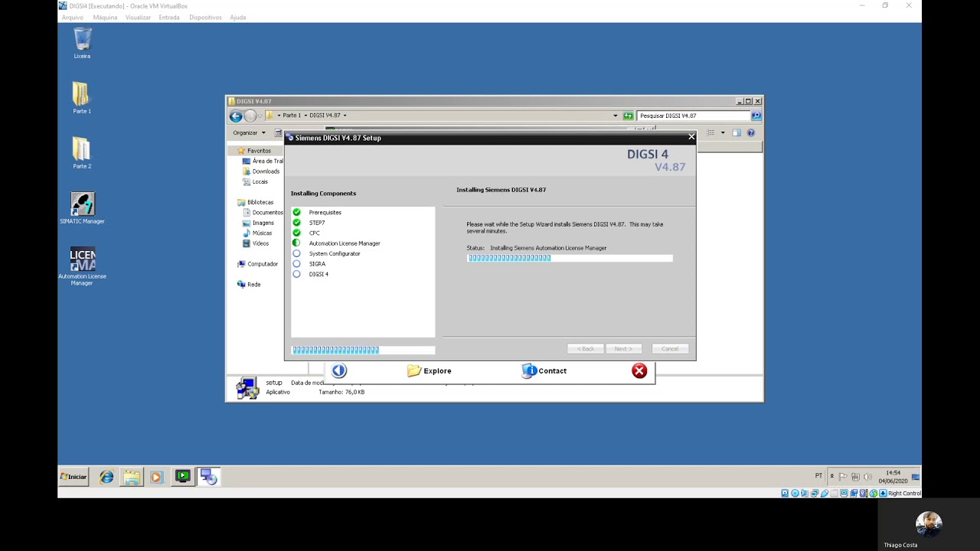The height and width of the screenshot is (551, 980).
Task: Open the Máquina menu in VirtualBox
Action: click(x=105, y=18)
